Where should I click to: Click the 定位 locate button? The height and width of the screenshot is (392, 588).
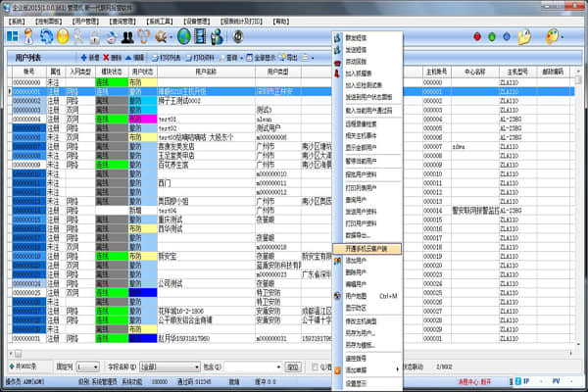click(x=292, y=367)
